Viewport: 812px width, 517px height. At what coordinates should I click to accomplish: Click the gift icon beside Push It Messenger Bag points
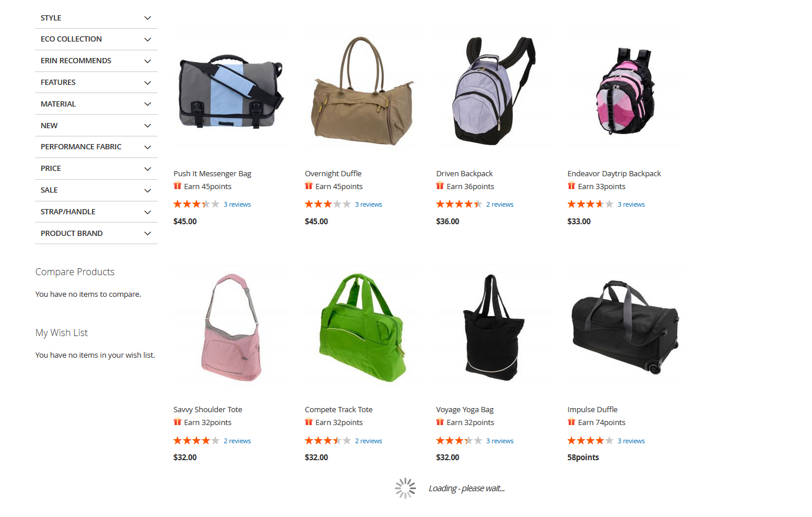pyautogui.click(x=178, y=186)
